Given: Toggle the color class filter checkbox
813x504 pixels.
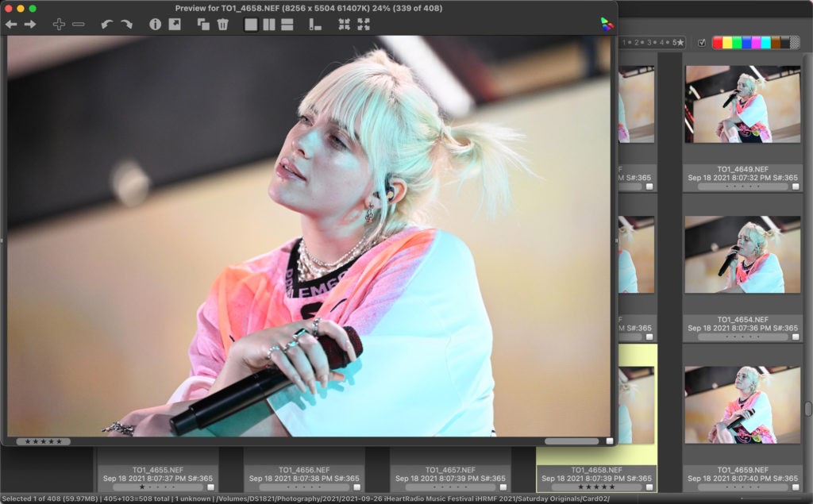Looking at the screenshot, I should [702, 43].
